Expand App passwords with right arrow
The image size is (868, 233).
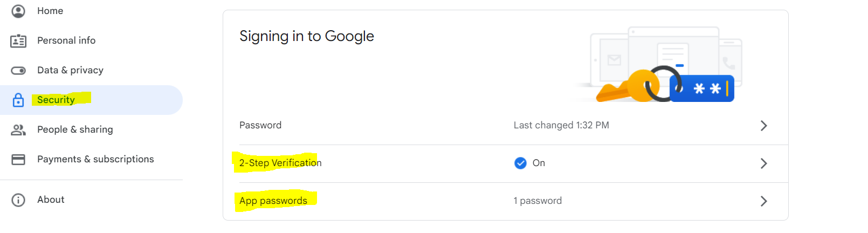pos(763,201)
